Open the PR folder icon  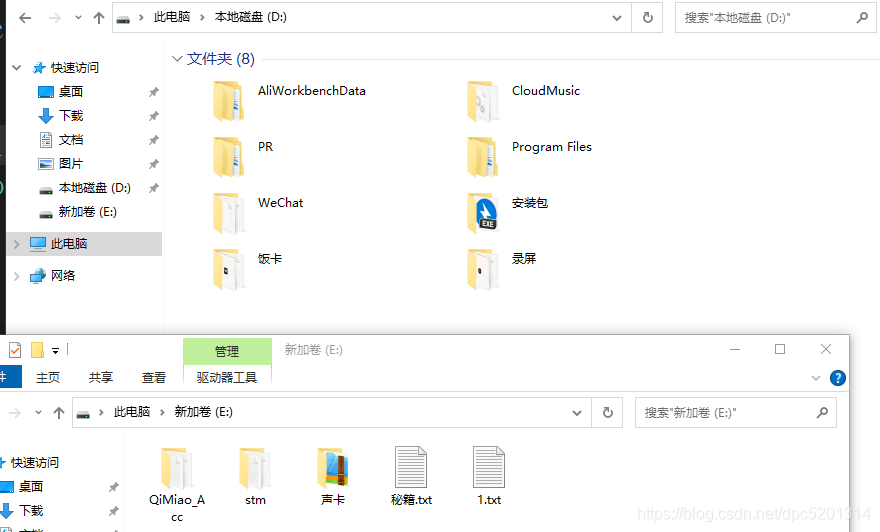[x=229, y=157]
